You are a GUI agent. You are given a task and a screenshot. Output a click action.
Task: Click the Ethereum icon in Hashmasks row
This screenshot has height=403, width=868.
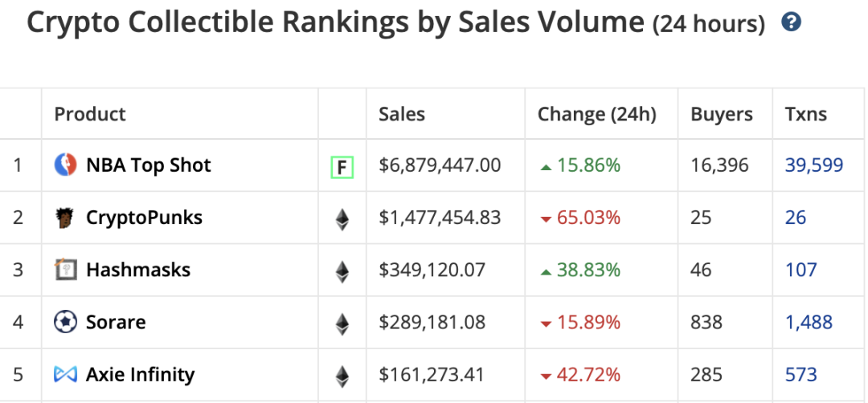(342, 271)
